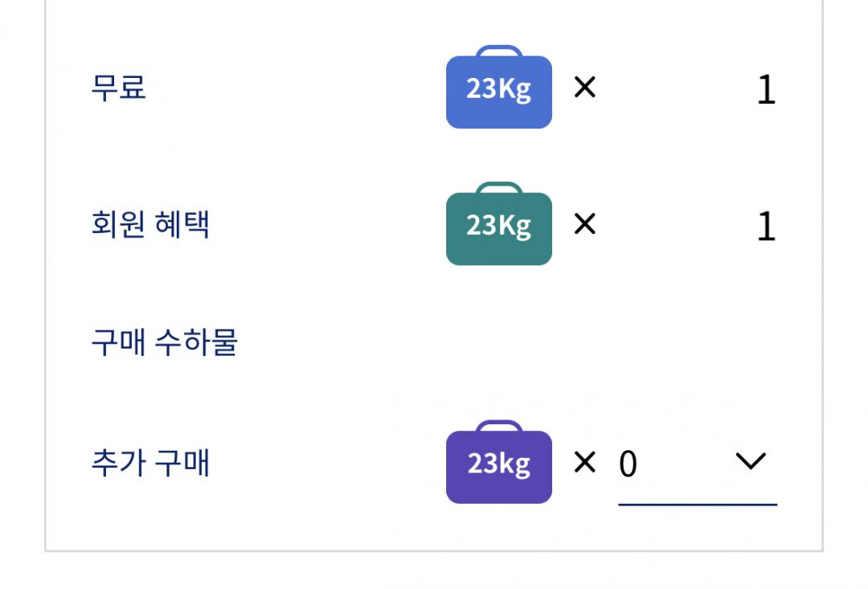Tap the handle of the blue suitcase icon

[499, 51]
